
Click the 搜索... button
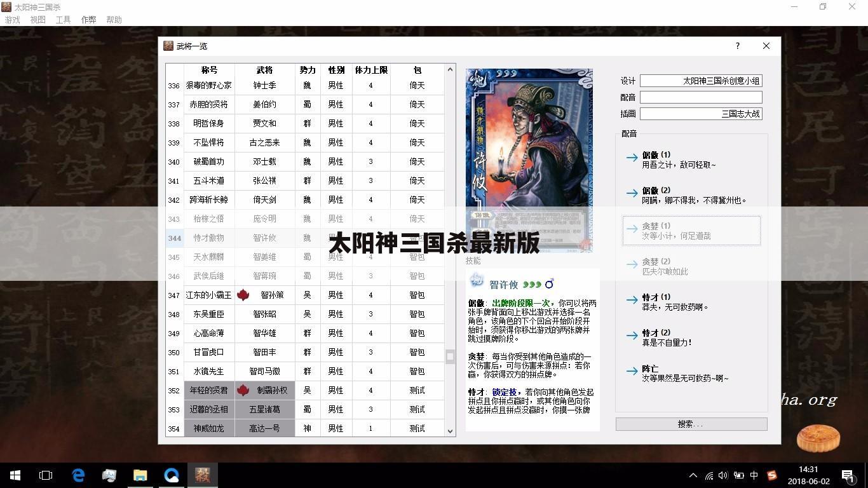tap(691, 424)
